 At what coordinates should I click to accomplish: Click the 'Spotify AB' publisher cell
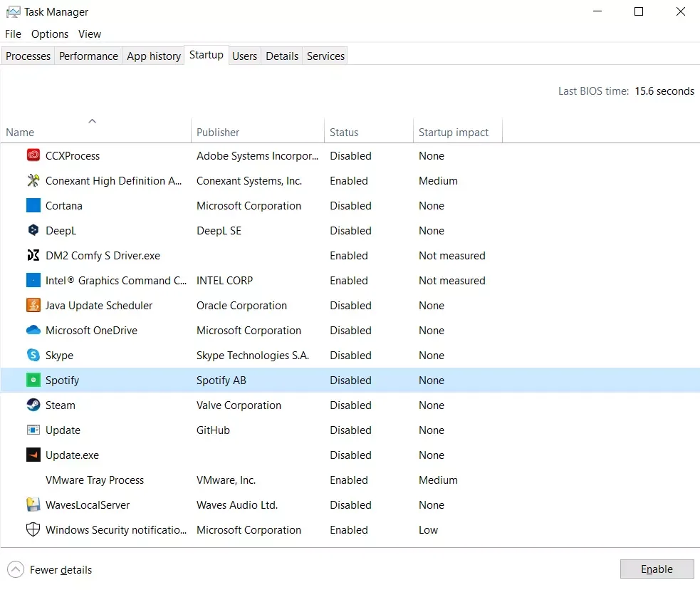pos(221,381)
